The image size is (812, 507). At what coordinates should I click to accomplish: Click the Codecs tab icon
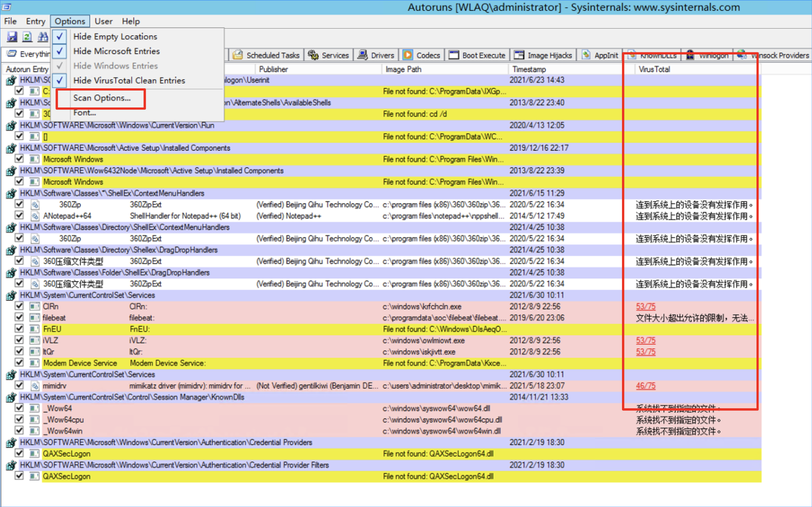click(407, 55)
